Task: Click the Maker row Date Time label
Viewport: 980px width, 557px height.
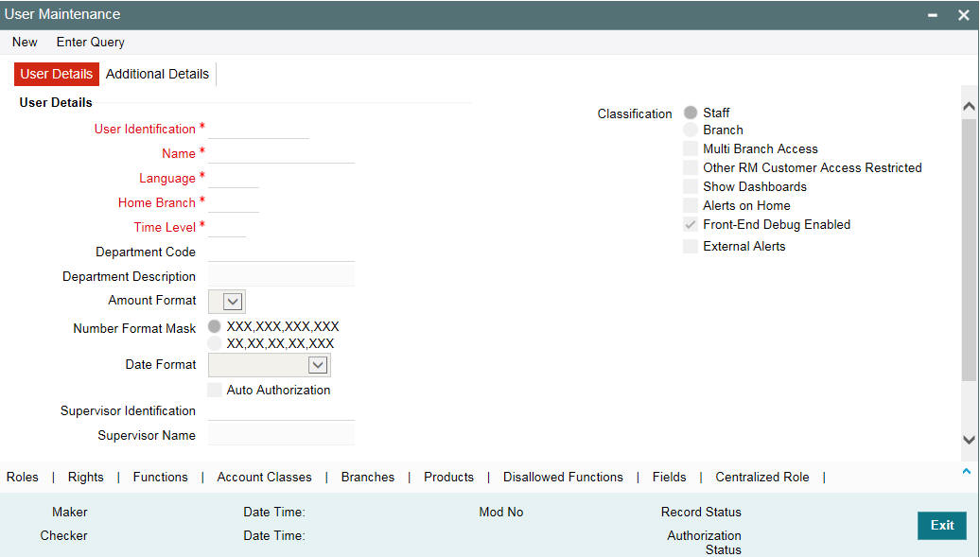Action: click(274, 512)
